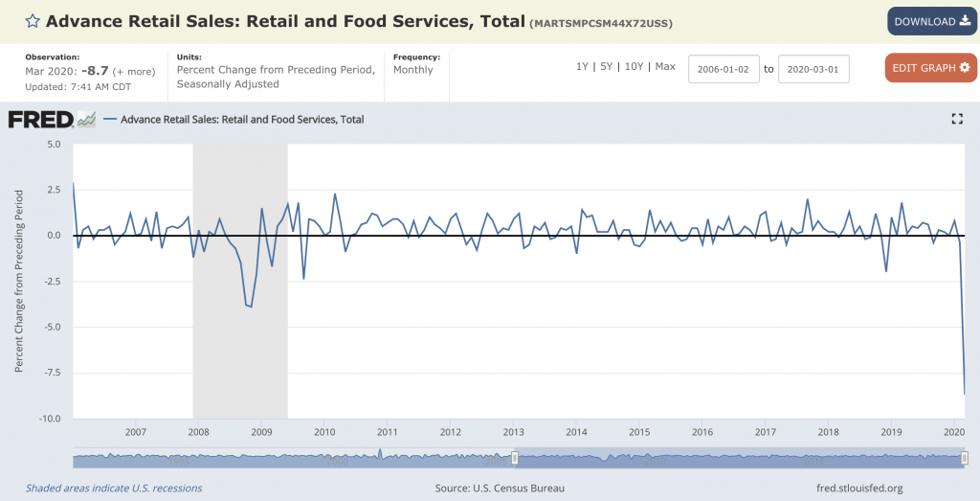Viewport: 980px width, 501px height.
Task: Click the series ID MARTSMPCSM44X72USS
Action: pyautogui.click(x=601, y=22)
